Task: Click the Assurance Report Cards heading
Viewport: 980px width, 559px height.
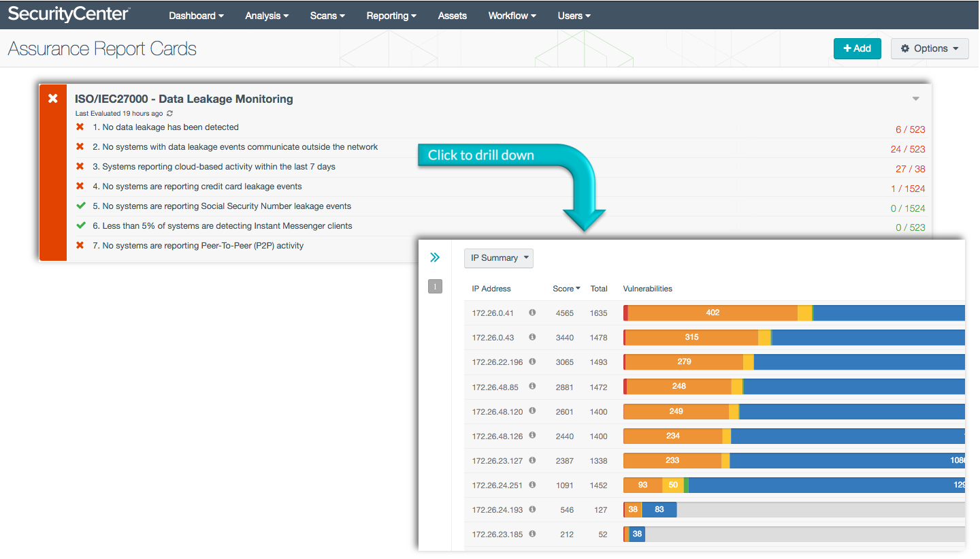Action: click(x=102, y=49)
